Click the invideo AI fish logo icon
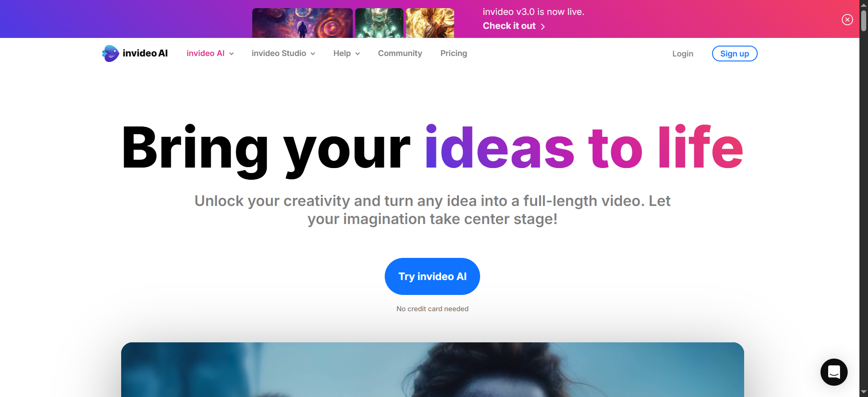Viewport: 868px width, 397px height. [110, 53]
